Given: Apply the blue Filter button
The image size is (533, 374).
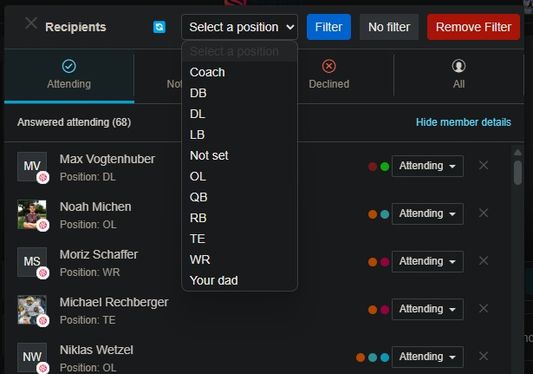Looking at the screenshot, I should [x=329, y=27].
